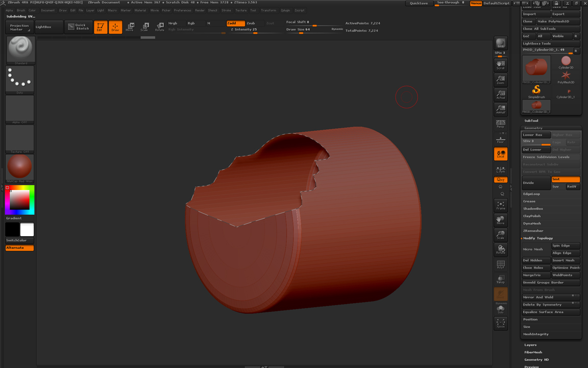The width and height of the screenshot is (588, 368).
Task: Toggle Edit mode in the top shelf
Action: [x=101, y=27]
